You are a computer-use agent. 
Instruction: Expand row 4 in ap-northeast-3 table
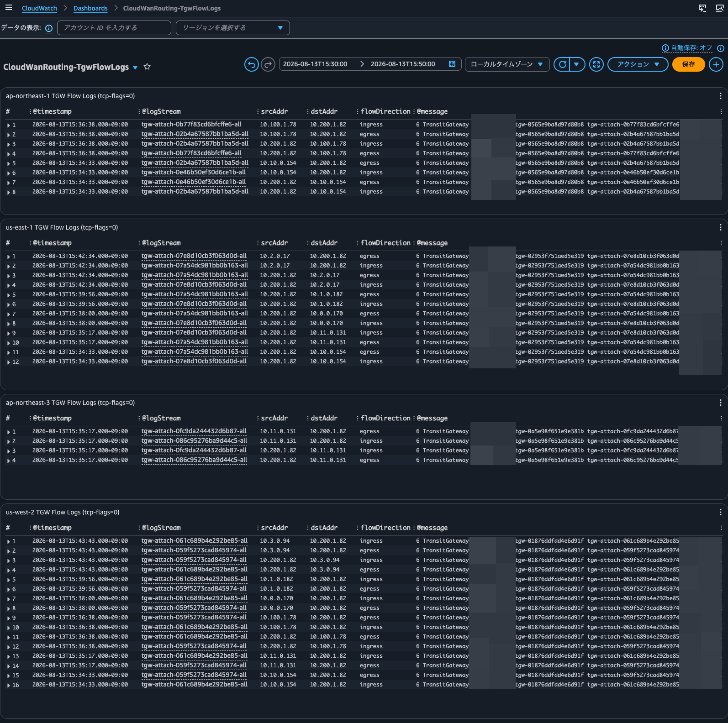pyautogui.click(x=8, y=461)
